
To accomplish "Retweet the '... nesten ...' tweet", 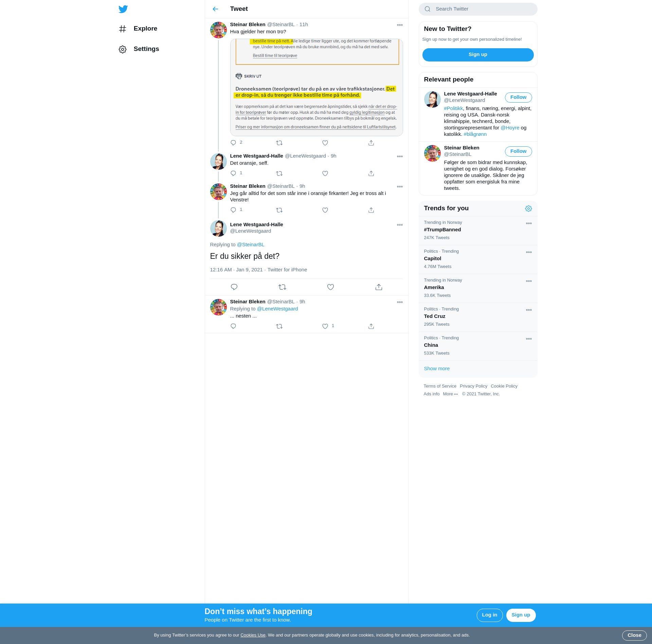I will [279, 326].
